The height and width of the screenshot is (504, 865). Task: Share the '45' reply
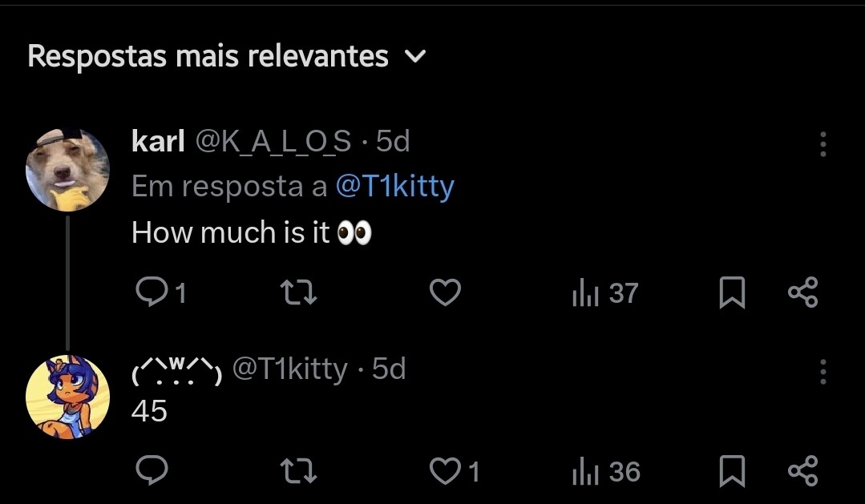802,471
